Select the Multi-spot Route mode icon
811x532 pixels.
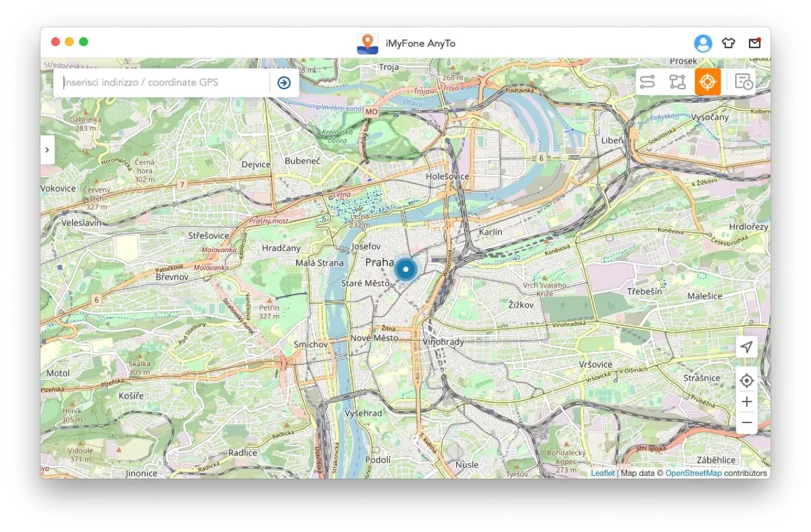[677, 81]
